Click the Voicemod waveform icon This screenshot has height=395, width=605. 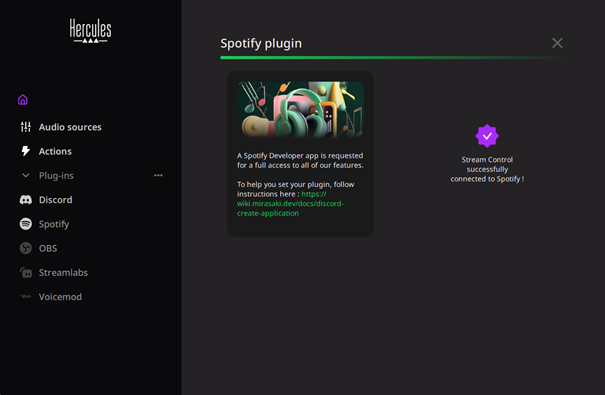[x=26, y=297]
